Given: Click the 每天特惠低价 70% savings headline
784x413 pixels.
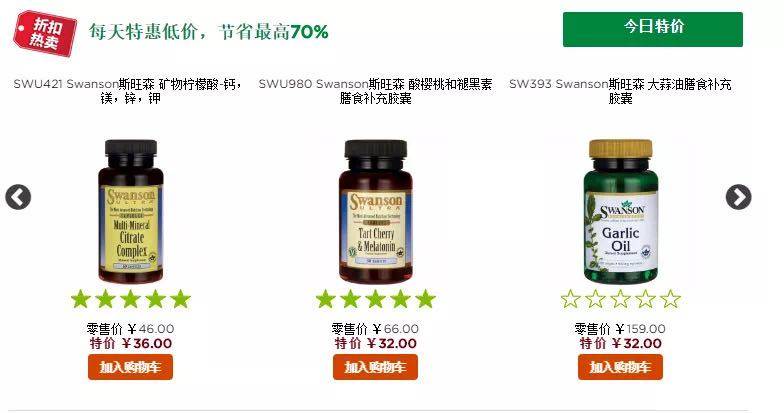Looking at the screenshot, I should click(x=208, y=32).
